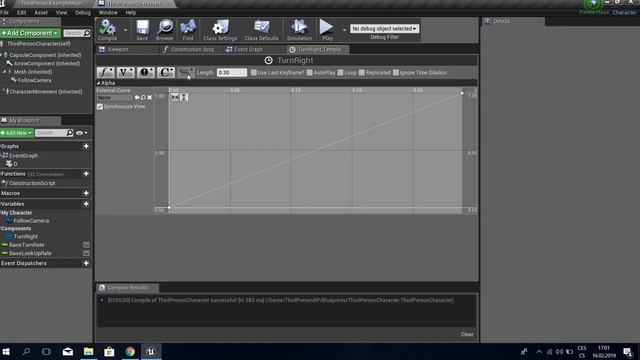Click the Play button
The width and height of the screenshot is (640, 360).
pos(327,30)
